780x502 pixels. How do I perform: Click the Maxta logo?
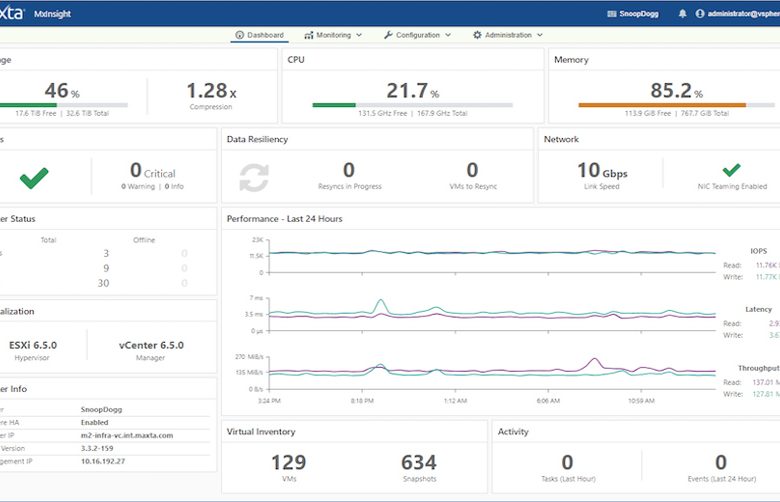[x=11, y=13]
